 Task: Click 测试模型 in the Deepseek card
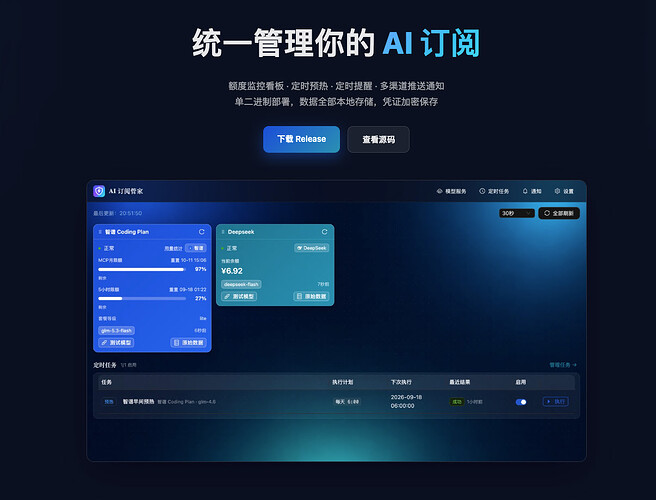[x=239, y=297]
